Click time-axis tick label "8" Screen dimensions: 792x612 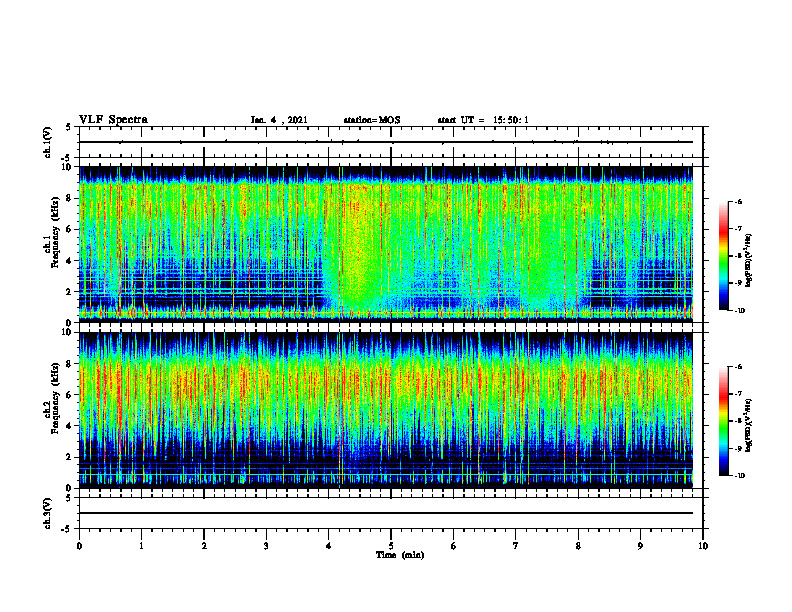(x=578, y=546)
